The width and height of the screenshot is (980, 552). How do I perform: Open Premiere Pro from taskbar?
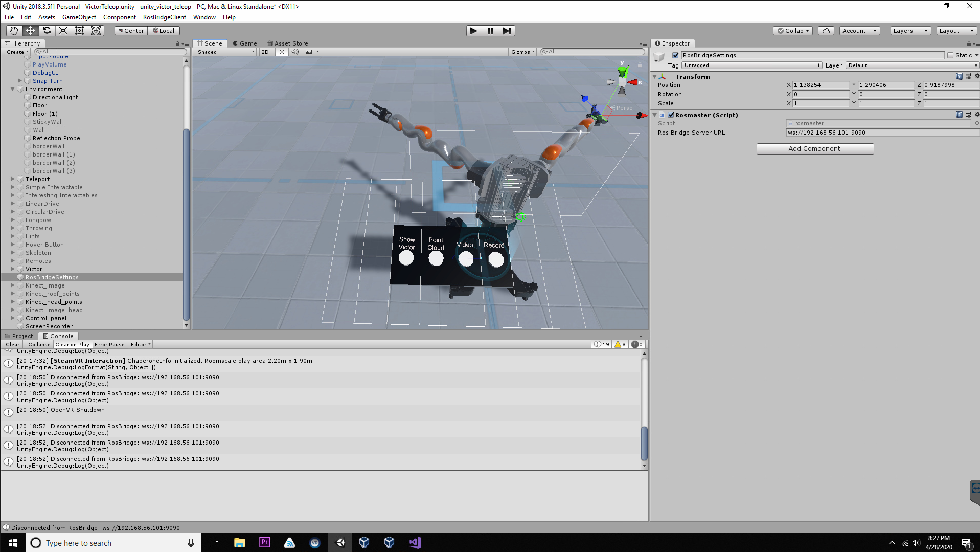(264, 543)
